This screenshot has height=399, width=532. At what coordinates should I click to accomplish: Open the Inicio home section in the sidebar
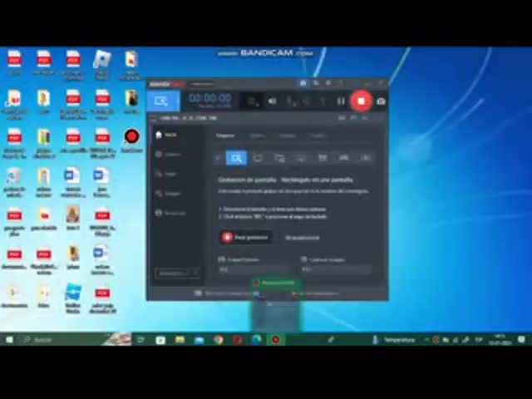pyautogui.click(x=170, y=135)
